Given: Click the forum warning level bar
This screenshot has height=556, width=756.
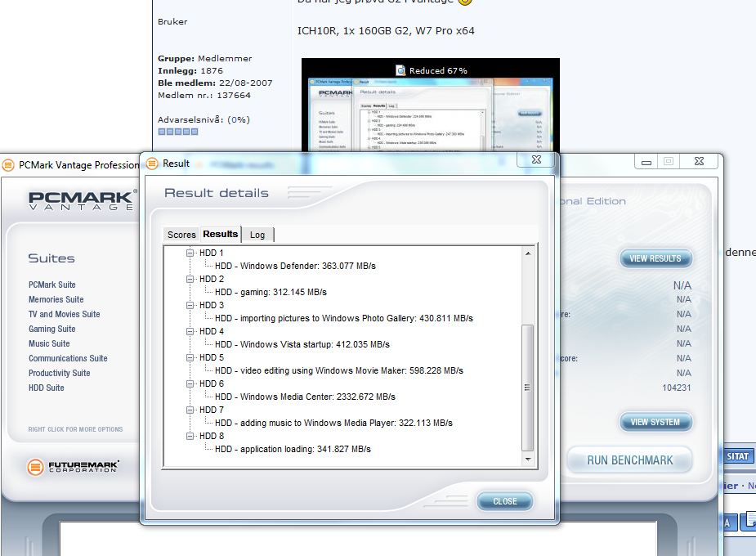Looking at the screenshot, I should [178, 132].
